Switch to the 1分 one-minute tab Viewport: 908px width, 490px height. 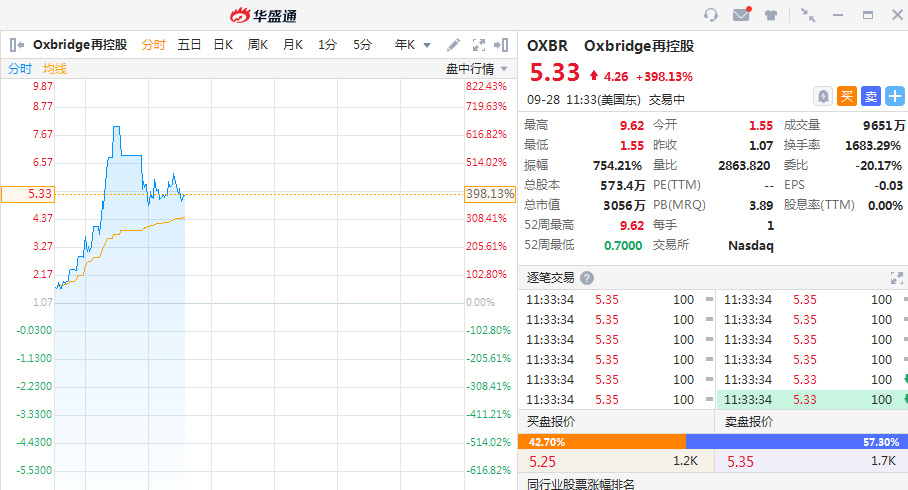pos(327,45)
